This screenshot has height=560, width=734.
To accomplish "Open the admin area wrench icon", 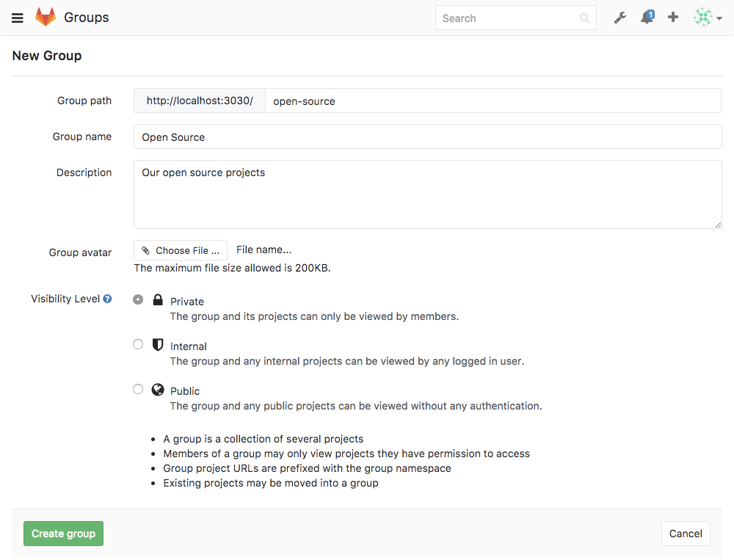I will (x=620, y=18).
